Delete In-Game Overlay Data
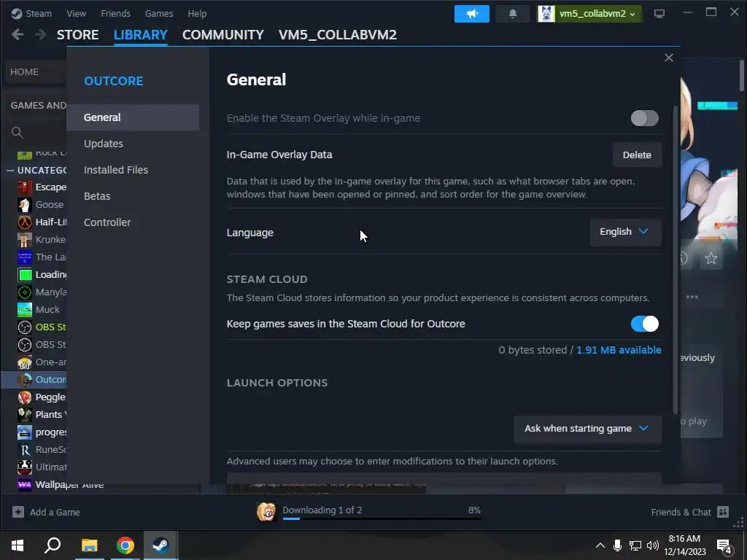Image resolution: width=747 pixels, height=560 pixels. [x=637, y=155]
